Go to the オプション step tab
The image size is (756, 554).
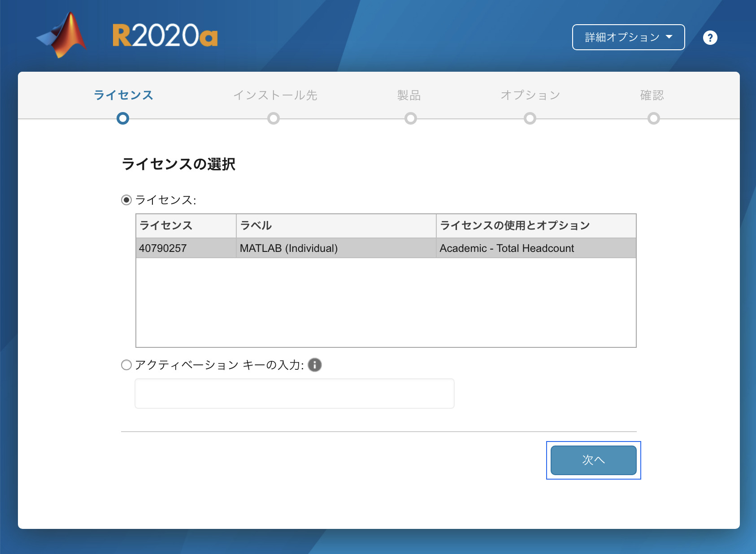coord(530,95)
